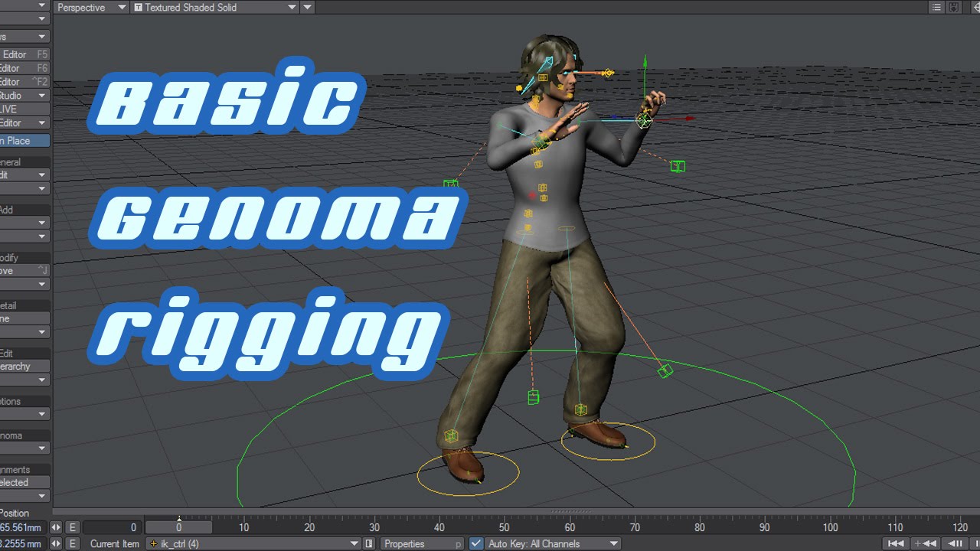Viewport: 980px width, 551px height.
Task: Click the Editor ^F2 button in sidebar
Action: 24,82
